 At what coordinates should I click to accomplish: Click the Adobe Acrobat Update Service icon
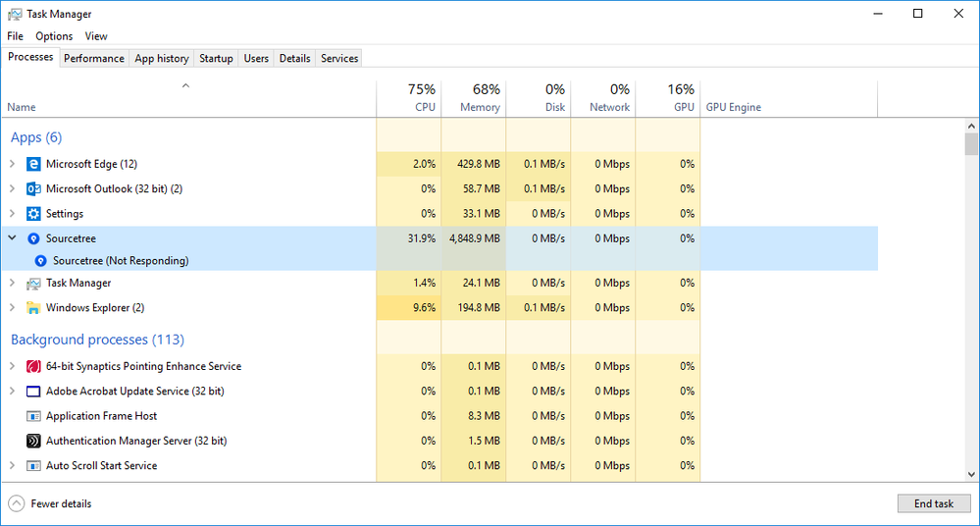33,392
